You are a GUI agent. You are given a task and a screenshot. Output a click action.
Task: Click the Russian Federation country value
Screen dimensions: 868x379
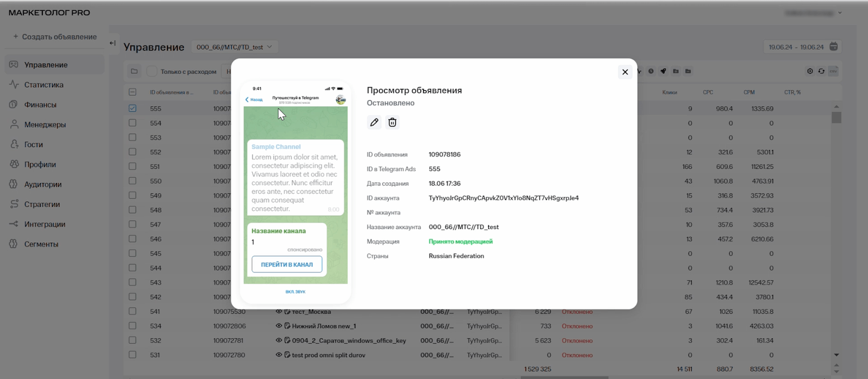(x=456, y=256)
